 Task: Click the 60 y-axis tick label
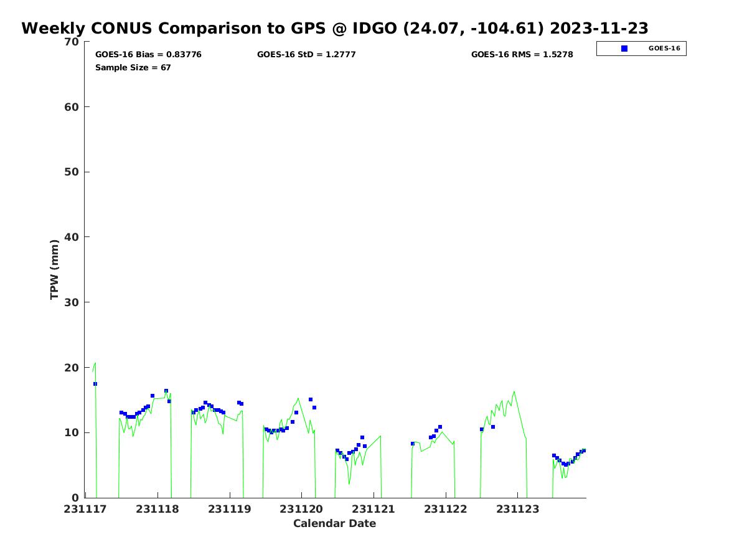click(x=72, y=107)
